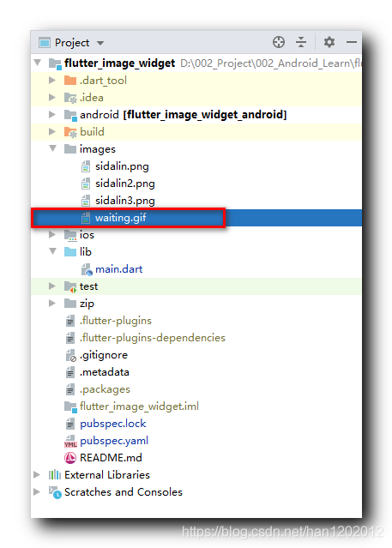Hide the Project tool window with the minus icon

click(352, 42)
